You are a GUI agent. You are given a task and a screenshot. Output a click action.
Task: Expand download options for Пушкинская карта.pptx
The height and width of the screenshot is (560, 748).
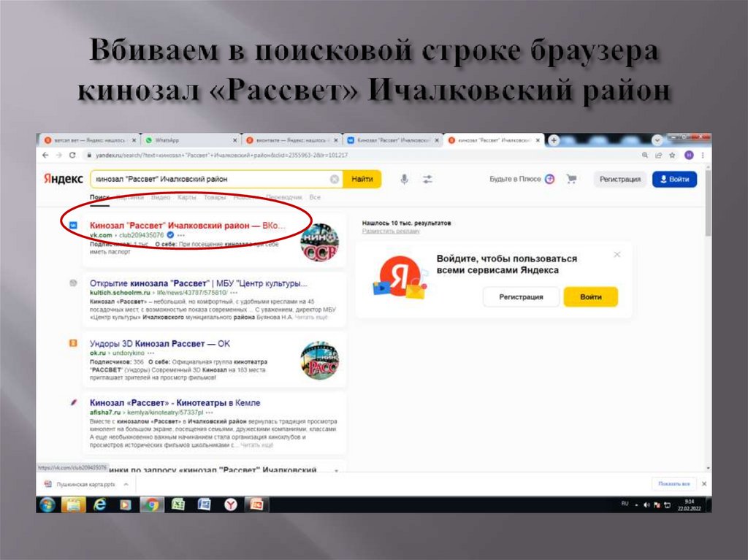click(x=126, y=484)
